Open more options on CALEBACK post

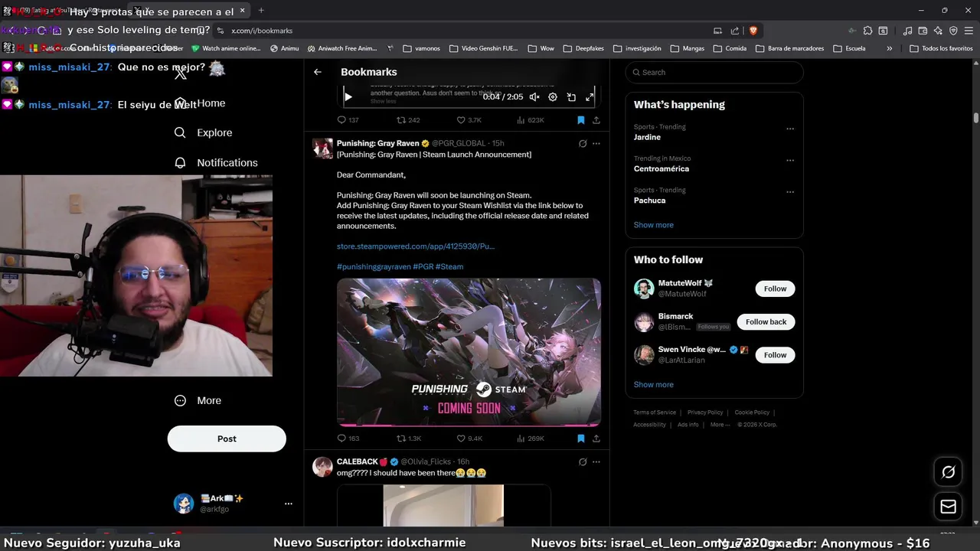(x=596, y=461)
